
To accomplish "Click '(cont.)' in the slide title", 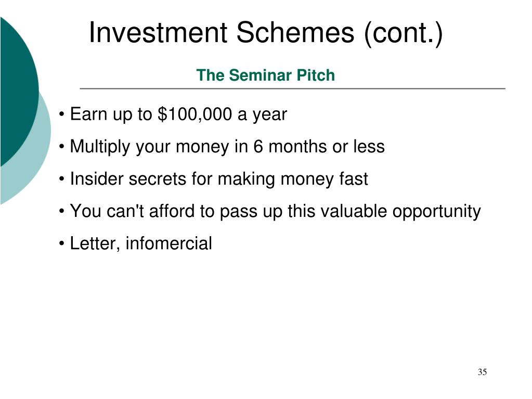I will click(x=404, y=33).
